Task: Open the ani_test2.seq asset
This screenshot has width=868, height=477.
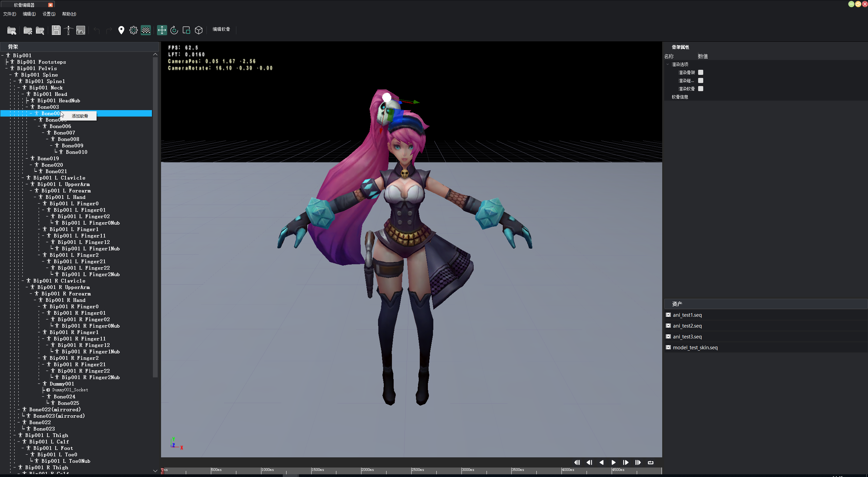Action: point(766,326)
